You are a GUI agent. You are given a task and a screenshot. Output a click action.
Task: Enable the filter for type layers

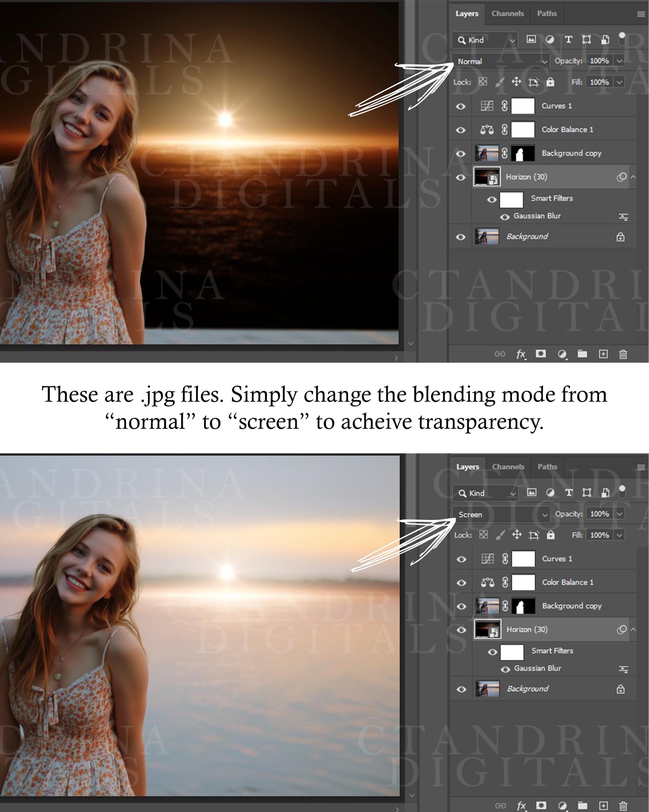coord(568,39)
